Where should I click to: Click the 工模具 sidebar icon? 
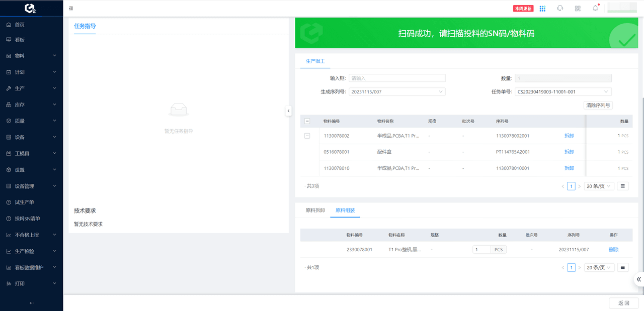9,153
